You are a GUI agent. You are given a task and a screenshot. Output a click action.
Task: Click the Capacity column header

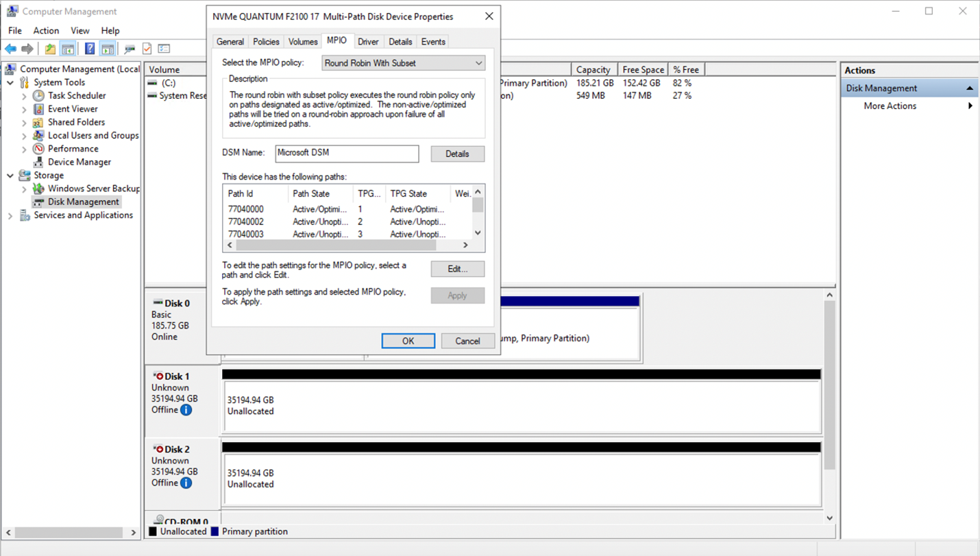[593, 69]
